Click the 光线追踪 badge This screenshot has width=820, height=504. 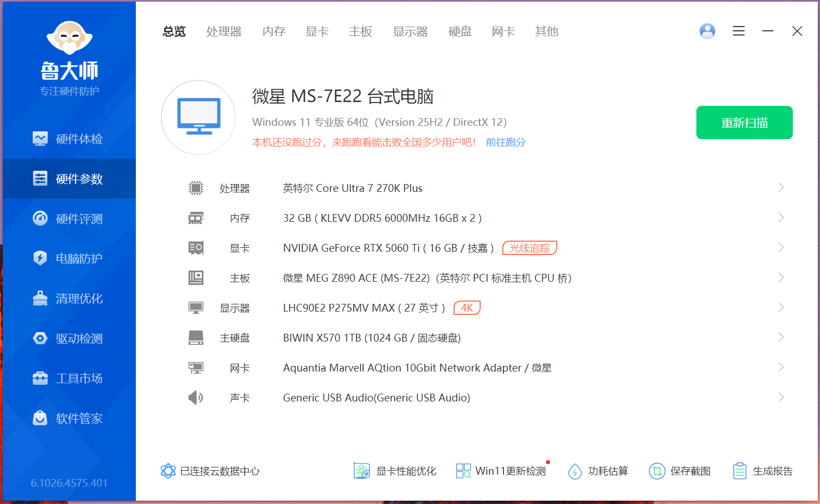[529, 248]
